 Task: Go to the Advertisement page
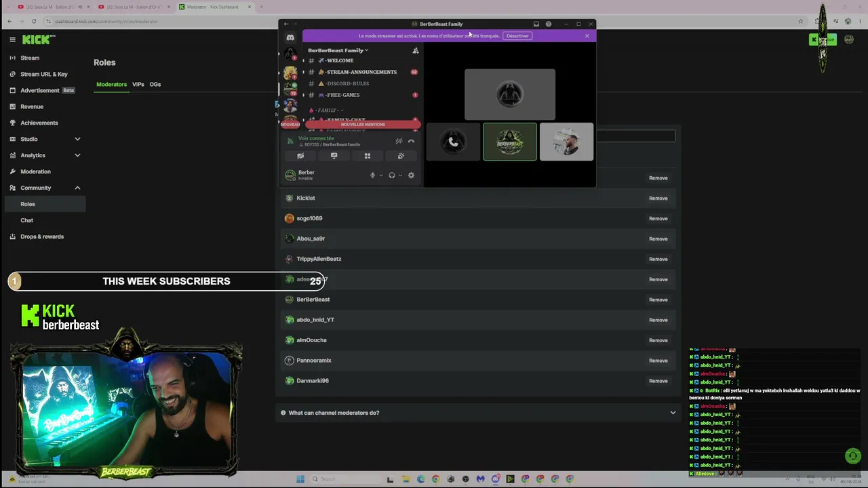(43, 91)
